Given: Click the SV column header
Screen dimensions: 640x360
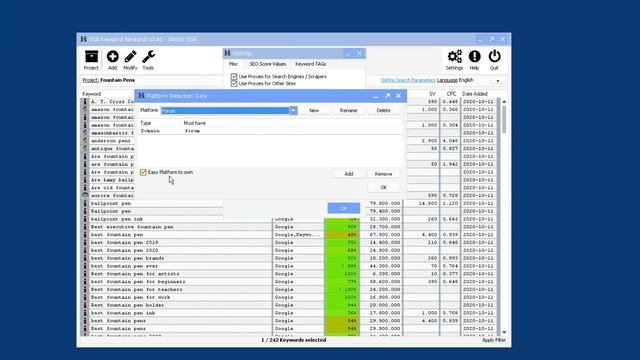Looking at the screenshot, I should [432, 94].
